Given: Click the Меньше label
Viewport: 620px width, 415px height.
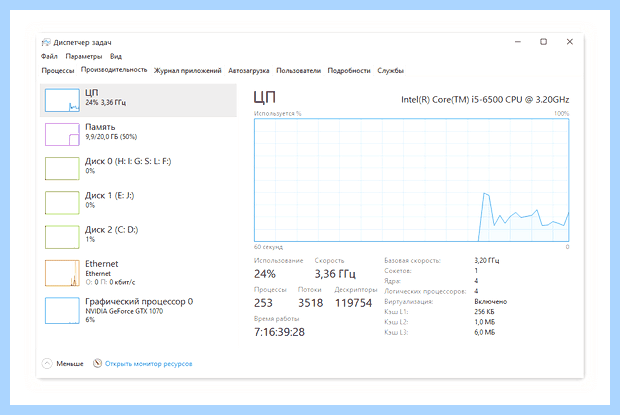Looking at the screenshot, I should coord(70,364).
